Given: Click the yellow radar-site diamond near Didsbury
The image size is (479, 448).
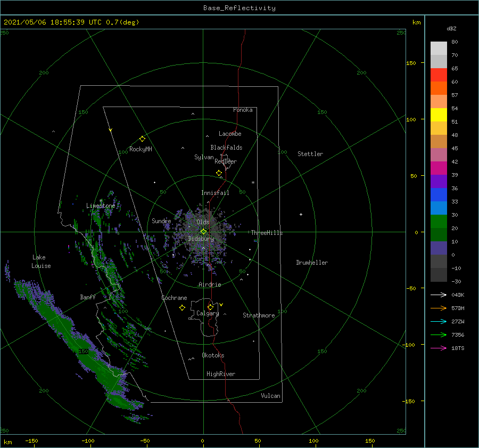Looking at the screenshot, I should click(x=203, y=232).
